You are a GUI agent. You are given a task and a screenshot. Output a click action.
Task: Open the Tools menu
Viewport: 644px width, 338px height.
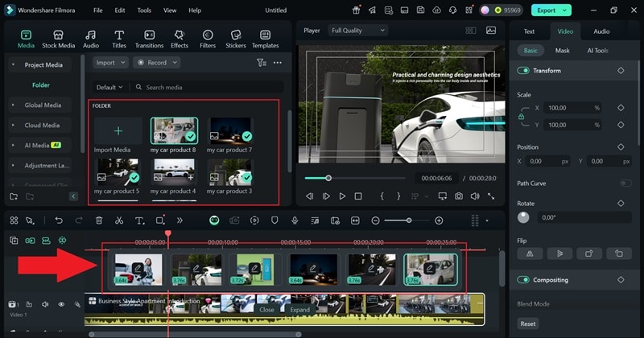pos(144,10)
